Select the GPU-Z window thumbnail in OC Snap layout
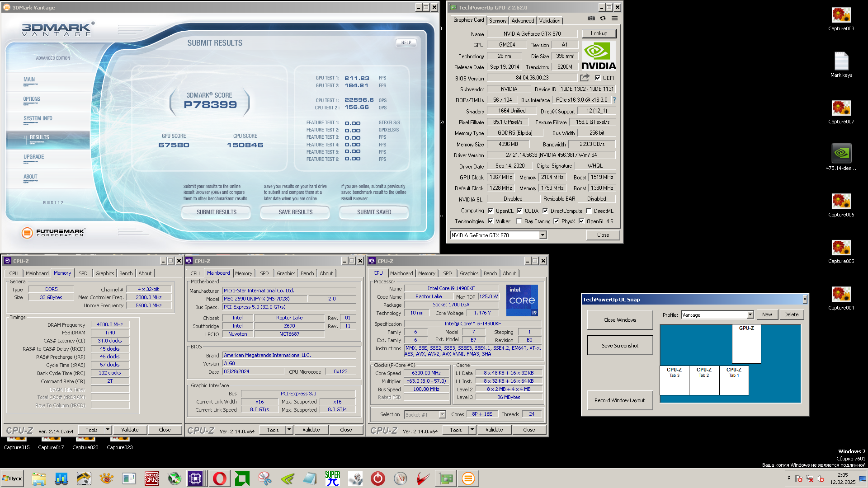 point(746,343)
